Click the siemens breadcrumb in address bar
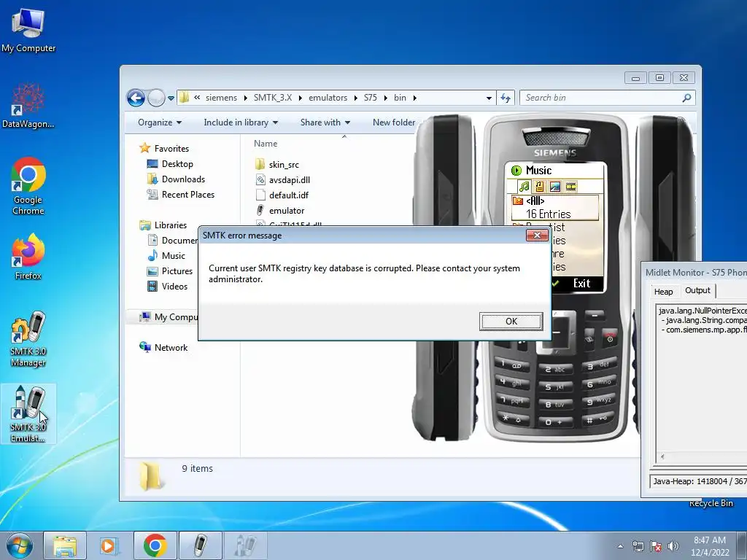 [221, 98]
